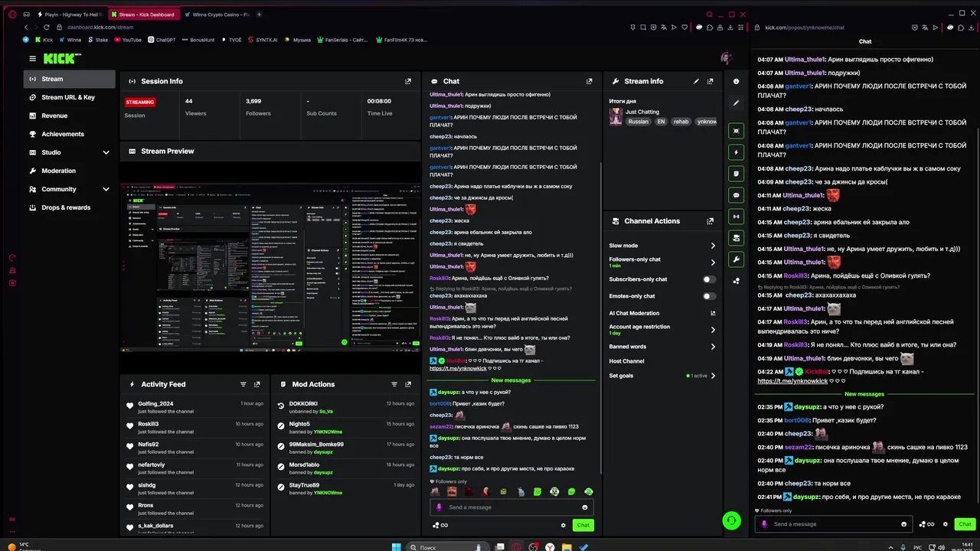Open Stream URL & Key page
980x551 pixels.
pyautogui.click(x=70, y=97)
